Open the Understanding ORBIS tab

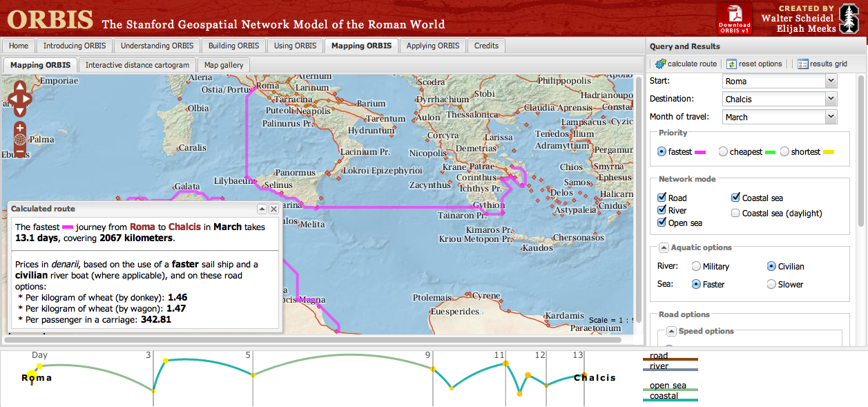(157, 46)
